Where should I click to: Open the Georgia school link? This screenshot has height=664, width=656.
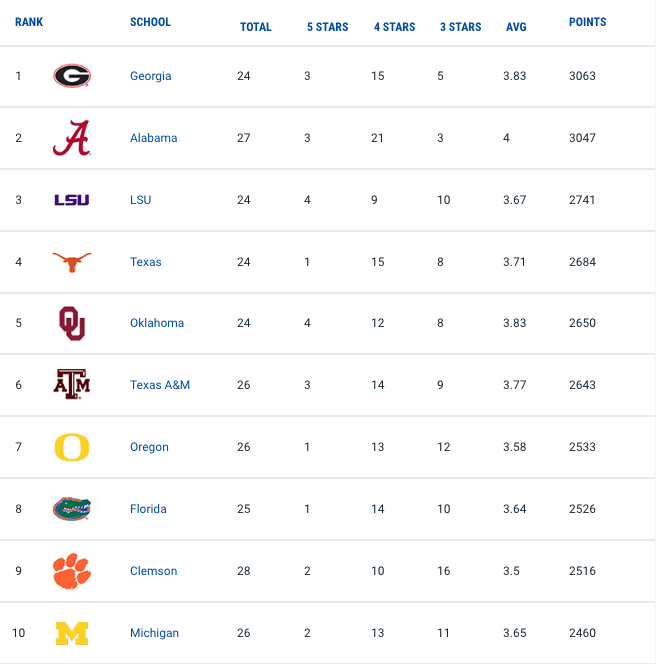click(151, 76)
